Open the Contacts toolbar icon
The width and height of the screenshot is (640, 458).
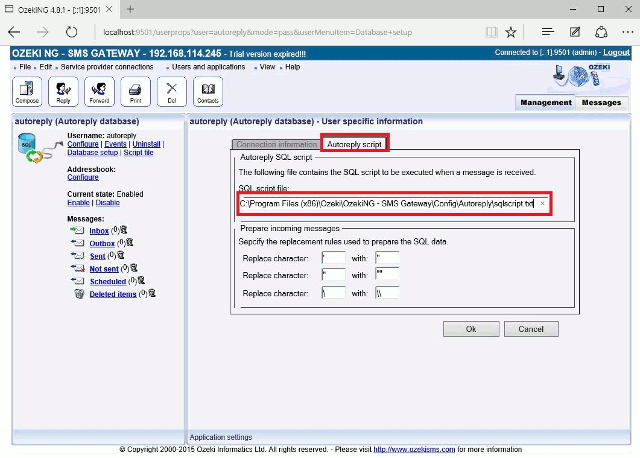(208, 91)
